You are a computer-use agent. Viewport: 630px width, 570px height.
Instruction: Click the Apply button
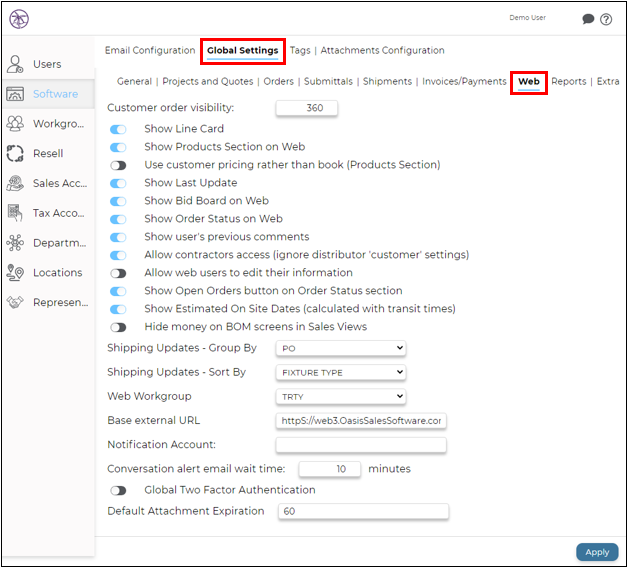click(x=597, y=552)
